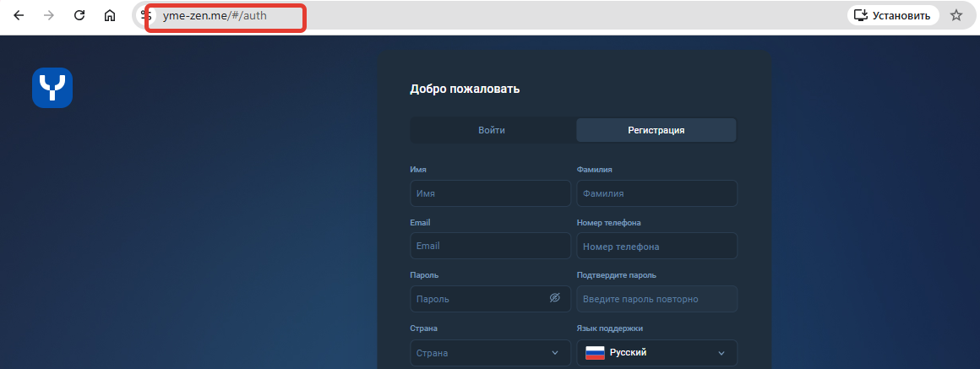The image size is (980, 369).
Task: Go back with the browser back arrow
Action: (x=19, y=15)
